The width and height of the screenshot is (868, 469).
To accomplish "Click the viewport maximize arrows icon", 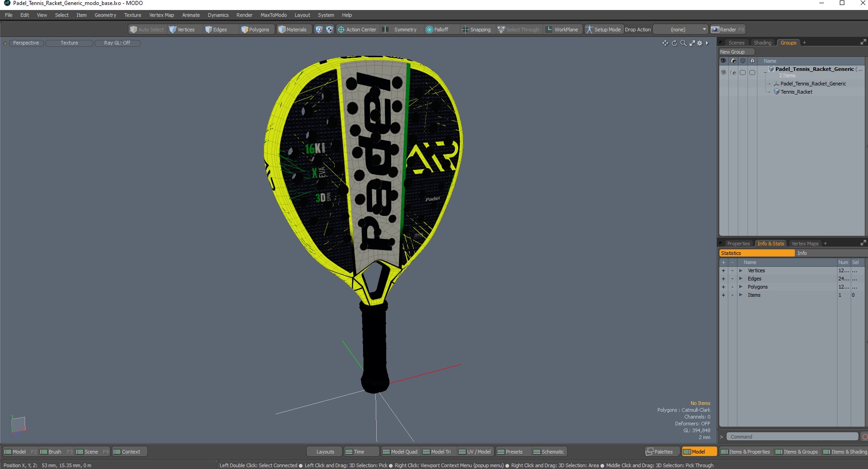I will 692,43.
